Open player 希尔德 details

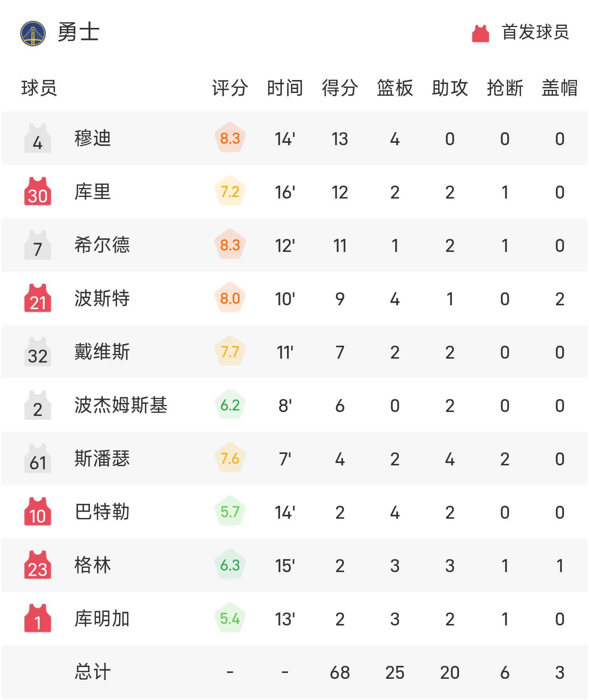102,245
